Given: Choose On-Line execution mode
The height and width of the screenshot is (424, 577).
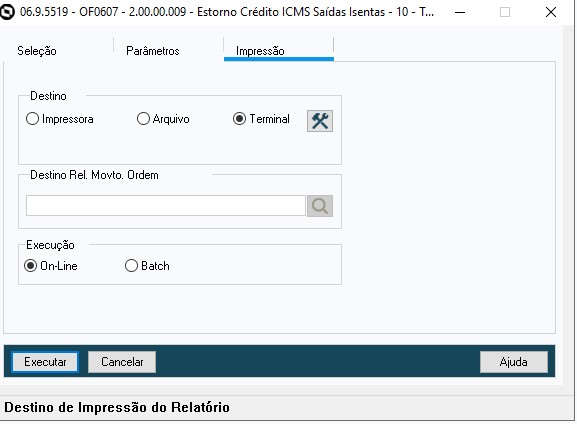Looking at the screenshot, I should tap(51, 266).
